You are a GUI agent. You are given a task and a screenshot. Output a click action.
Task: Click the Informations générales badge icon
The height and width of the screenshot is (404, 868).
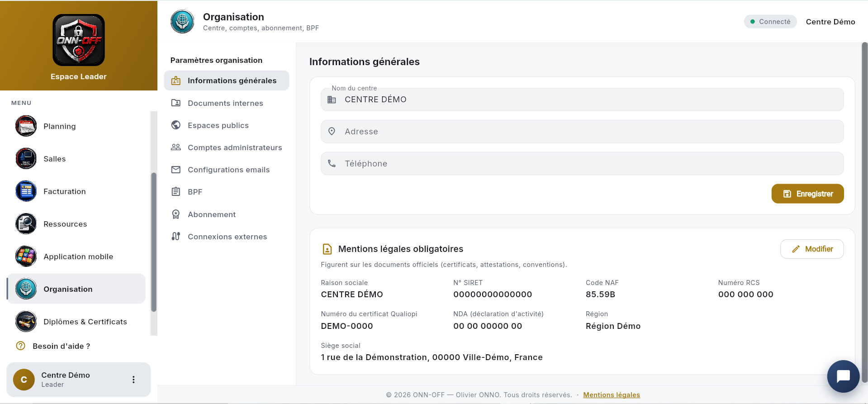pyautogui.click(x=176, y=81)
